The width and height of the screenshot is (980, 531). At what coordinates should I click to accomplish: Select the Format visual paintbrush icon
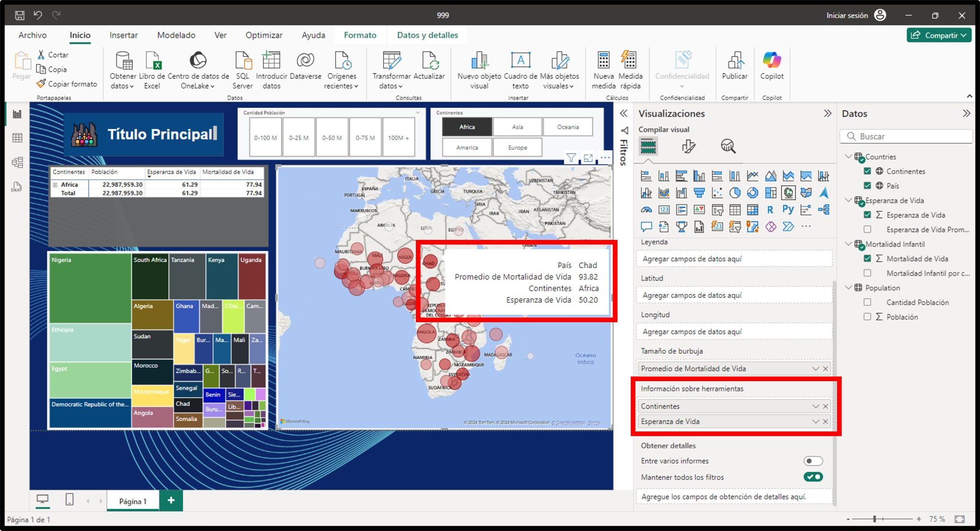(688, 146)
